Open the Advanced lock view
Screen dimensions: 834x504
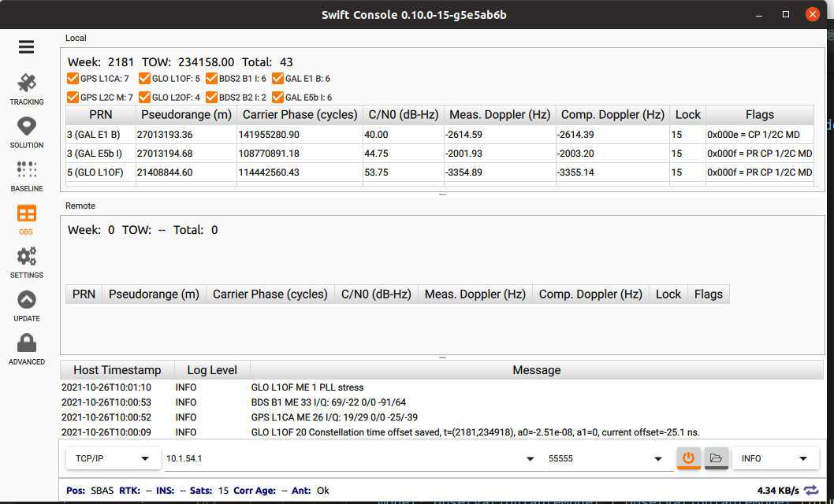(27, 350)
